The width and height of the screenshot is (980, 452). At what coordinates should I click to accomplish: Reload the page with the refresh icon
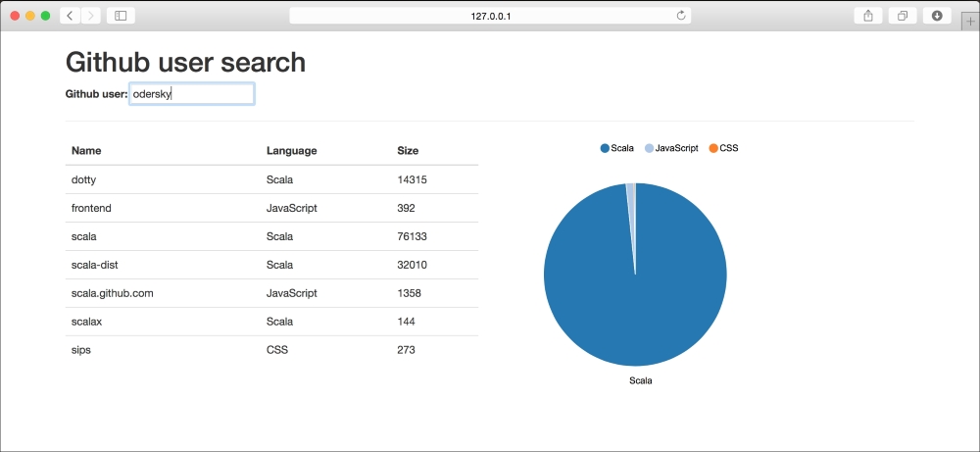click(x=681, y=16)
